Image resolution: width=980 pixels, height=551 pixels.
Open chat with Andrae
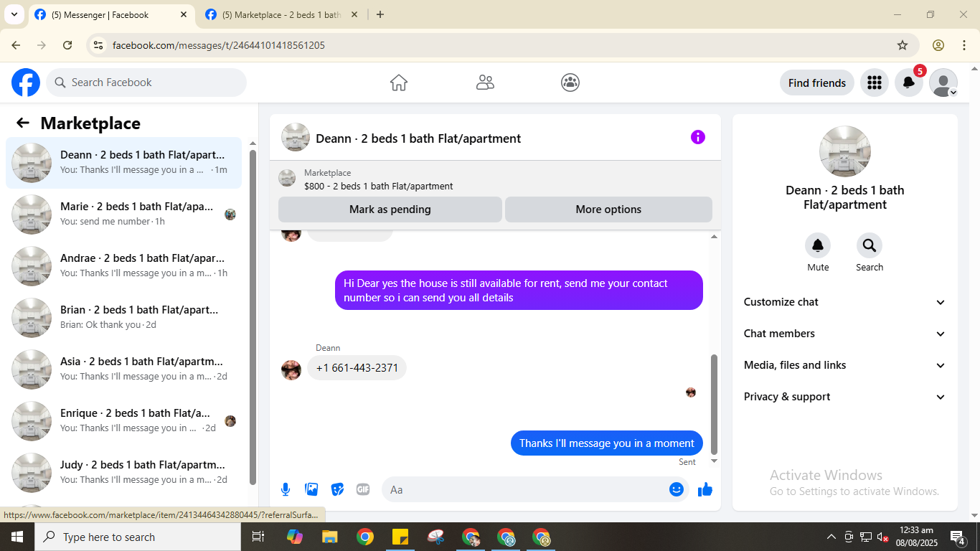tap(124, 265)
